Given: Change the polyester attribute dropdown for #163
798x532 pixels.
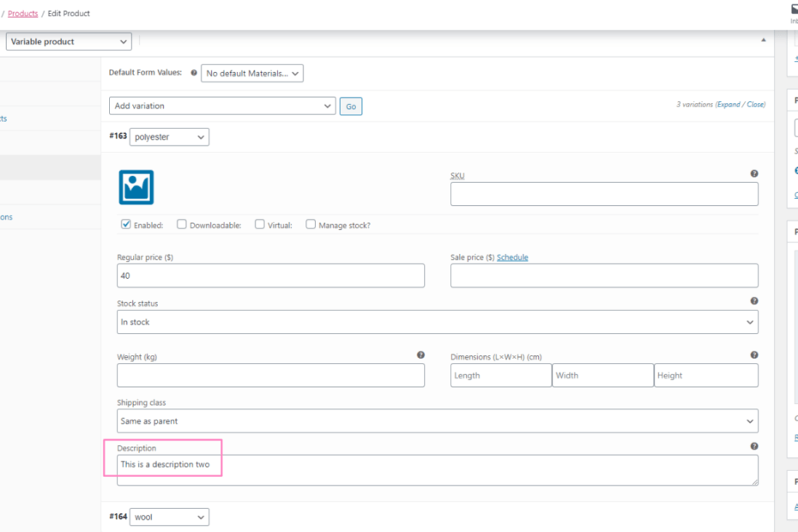Looking at the screenshot, I should click(169, 137).
